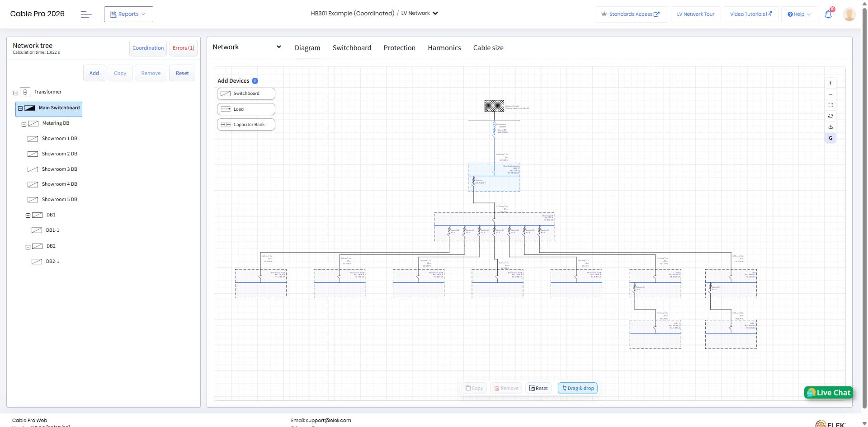868x427 pixels.
Task: Click the DB2-1 switchboard icon in tree
Action: click(x=37, y=262)
